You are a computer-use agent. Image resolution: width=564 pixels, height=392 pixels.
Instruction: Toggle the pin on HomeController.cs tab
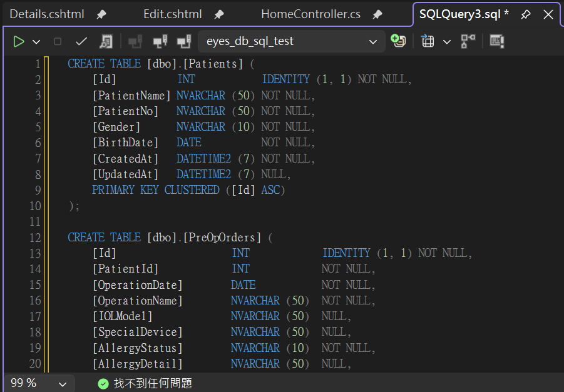(x=377, y=14)
